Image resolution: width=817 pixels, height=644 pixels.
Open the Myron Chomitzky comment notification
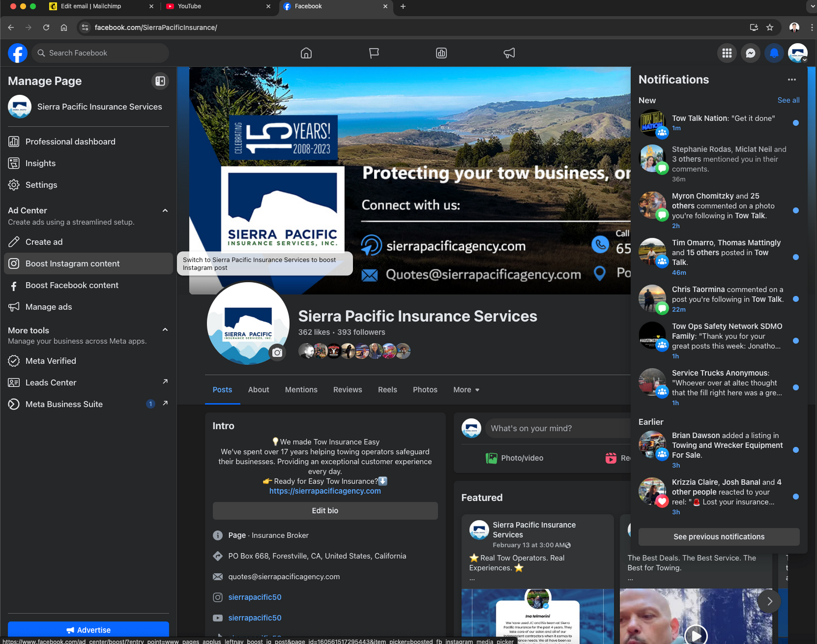pyautogui.click(x=719, y=210)
